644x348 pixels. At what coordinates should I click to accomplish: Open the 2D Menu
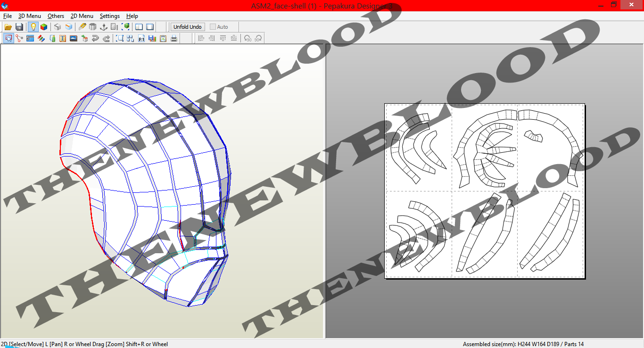click(82, 16)
